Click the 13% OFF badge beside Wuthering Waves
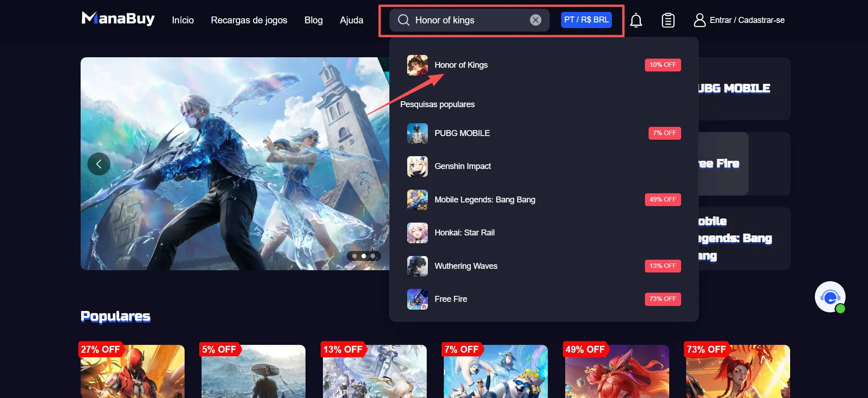This screenshot has width=868, height=398. 663,266
